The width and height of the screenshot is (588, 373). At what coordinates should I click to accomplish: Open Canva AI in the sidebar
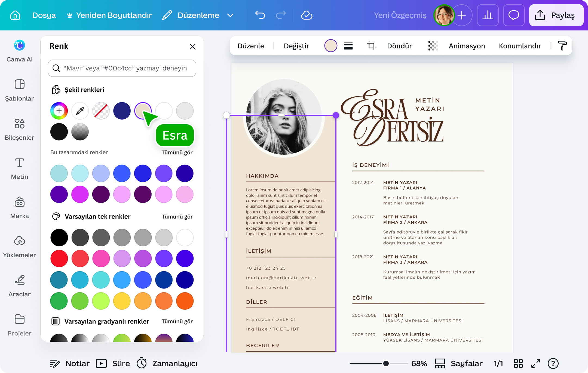20,51
